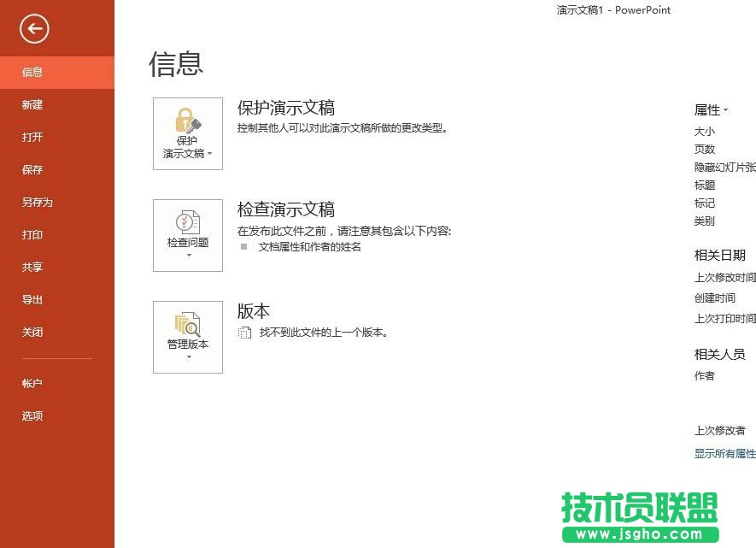Click the 检查演示文稿 section heading
This screenshot has width=756, height=548.
(286, 209)
